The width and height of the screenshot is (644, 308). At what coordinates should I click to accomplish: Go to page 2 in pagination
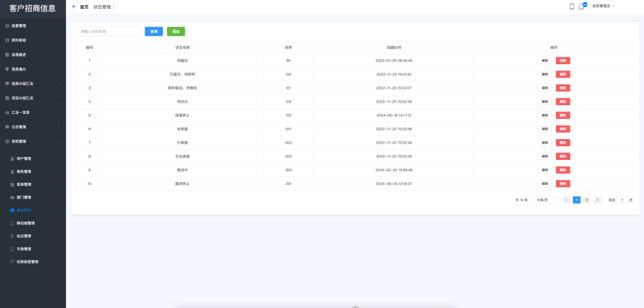tap(587, 200)
